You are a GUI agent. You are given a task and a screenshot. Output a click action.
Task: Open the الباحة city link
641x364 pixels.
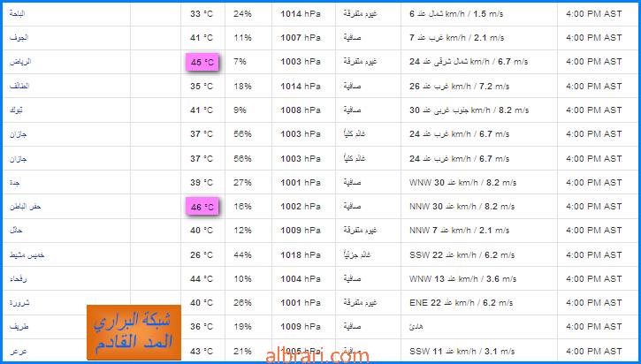(x=17, y=13)
